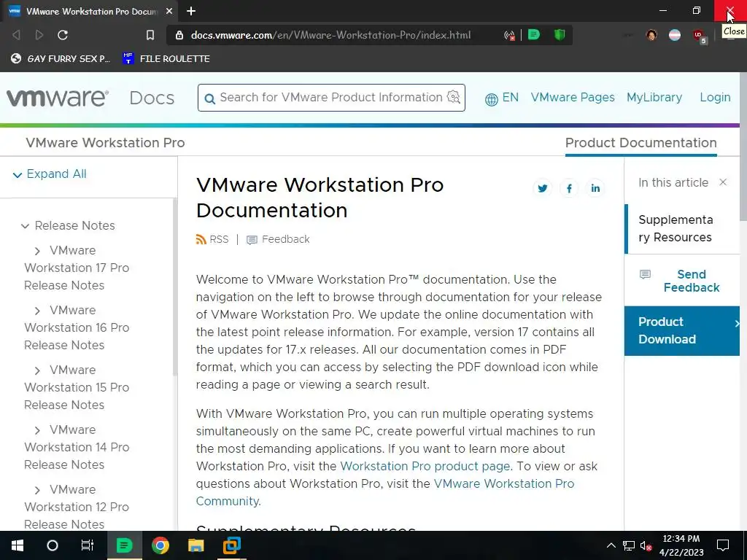
Task: Click the muted volume tray icon
Action: [646, 545]
